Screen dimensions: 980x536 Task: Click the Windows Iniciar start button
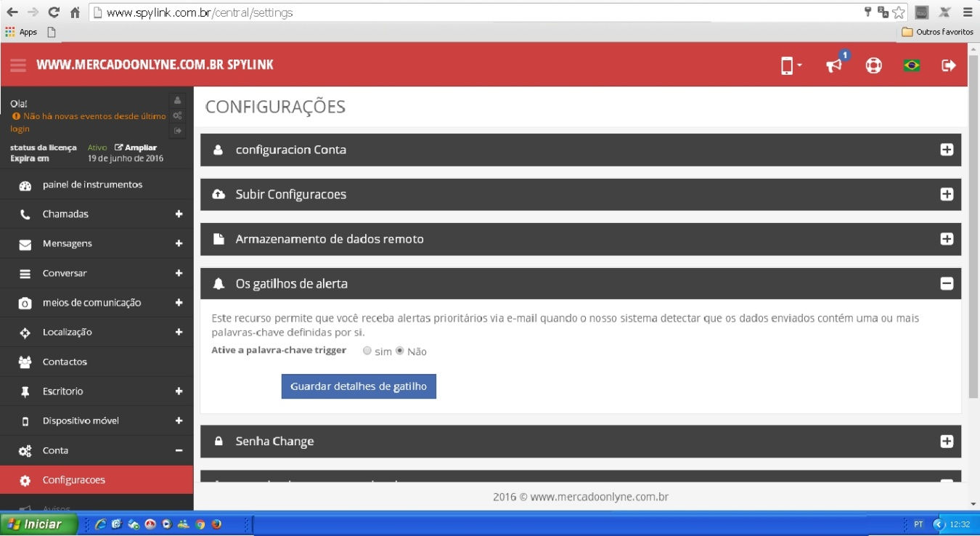pos(38,524)
